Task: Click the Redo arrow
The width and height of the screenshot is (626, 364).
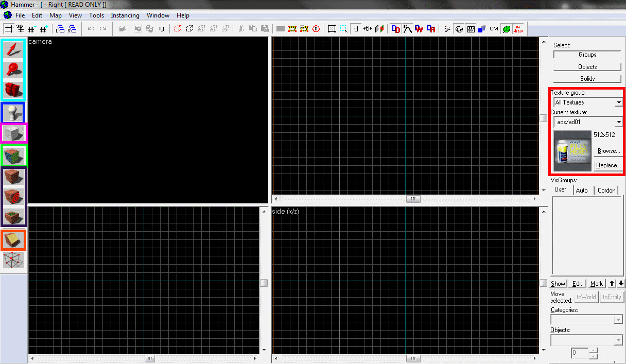Action: 103,29
